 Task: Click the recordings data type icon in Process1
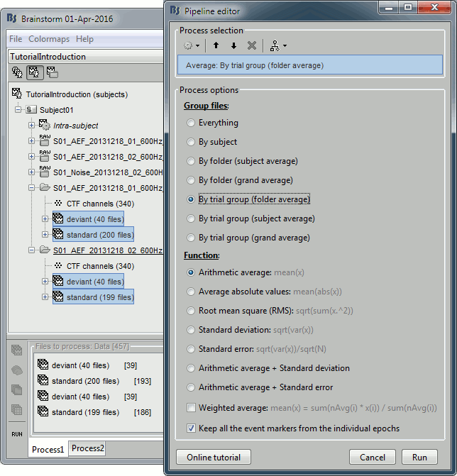click(x=16, y=350)
